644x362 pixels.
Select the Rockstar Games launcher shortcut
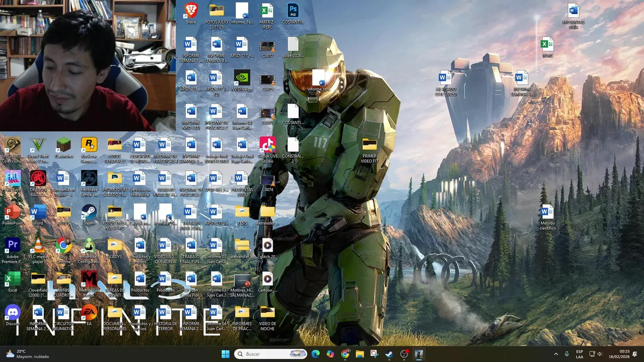[89, 150]
